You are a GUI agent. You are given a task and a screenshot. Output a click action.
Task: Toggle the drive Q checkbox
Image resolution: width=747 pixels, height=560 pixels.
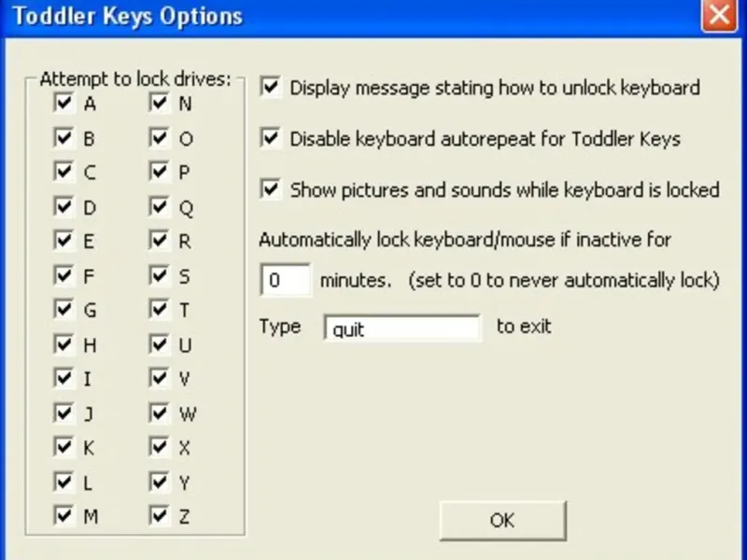coord(160,207)
